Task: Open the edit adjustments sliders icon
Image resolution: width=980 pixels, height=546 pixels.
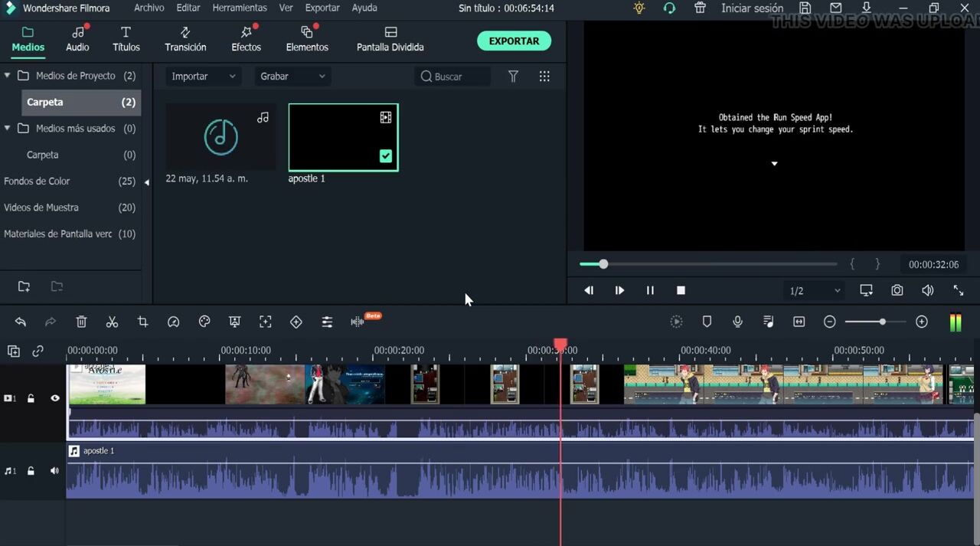Action: click(x=327, y=322)
